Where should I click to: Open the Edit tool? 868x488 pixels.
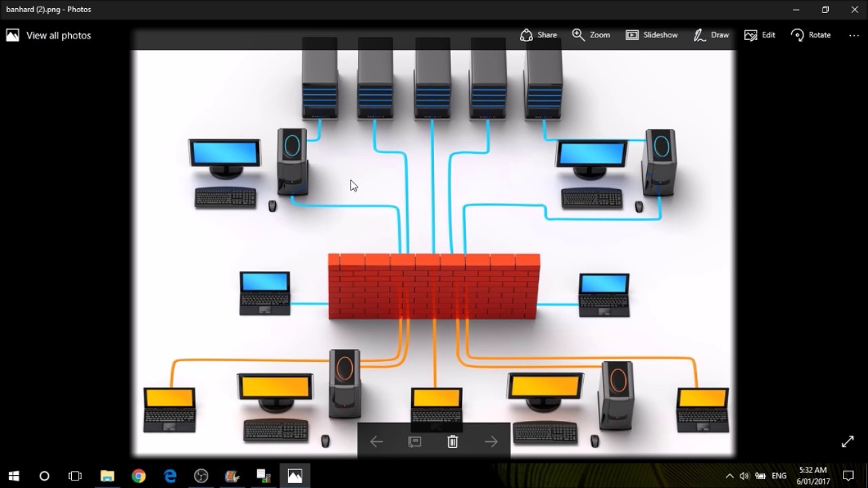pos(759,35)
